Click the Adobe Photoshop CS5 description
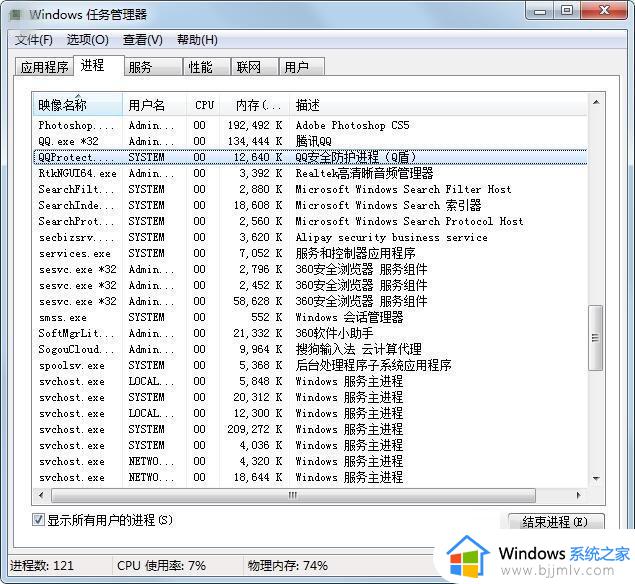Viewport: 635px width, 584px height. [352, 125]
